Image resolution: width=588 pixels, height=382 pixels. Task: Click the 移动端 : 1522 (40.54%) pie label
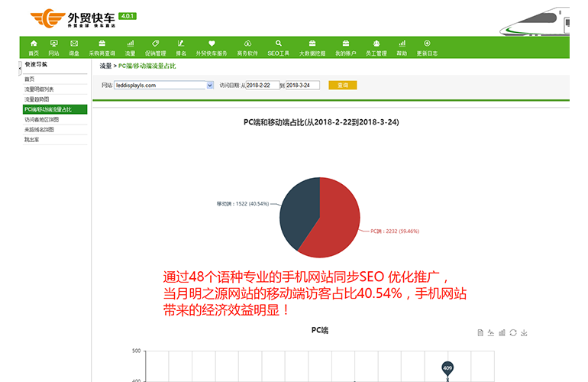click(x=243, y=204)
